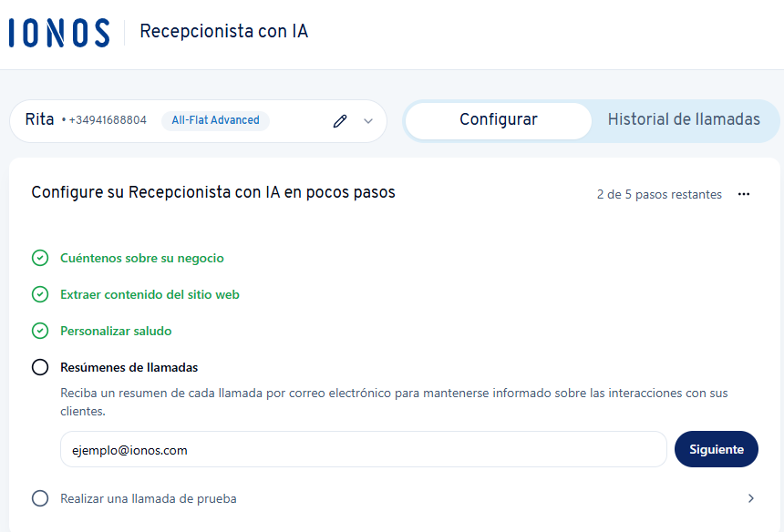The image size is (784, 532).
Task: Click the pencil edit icon next to Rita
Action: (x=340, y=120)
